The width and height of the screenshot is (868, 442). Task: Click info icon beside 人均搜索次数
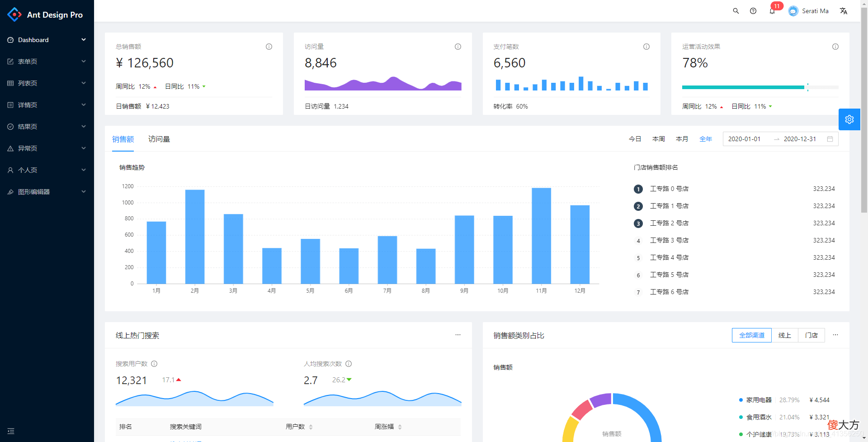(349, 364)
